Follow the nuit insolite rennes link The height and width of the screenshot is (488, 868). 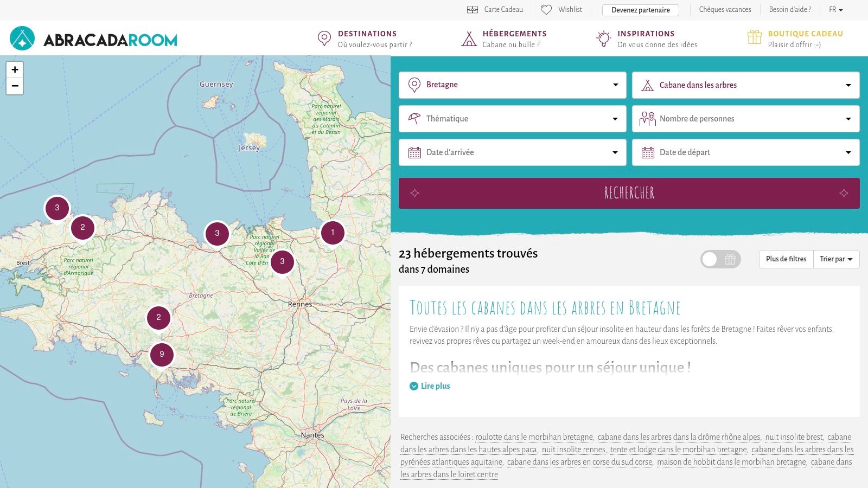pos(573,450)
